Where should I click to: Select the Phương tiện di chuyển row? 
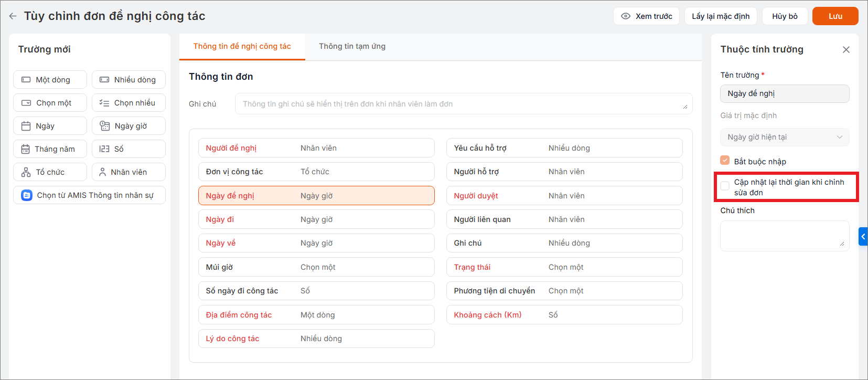click(x=564, y=291)
